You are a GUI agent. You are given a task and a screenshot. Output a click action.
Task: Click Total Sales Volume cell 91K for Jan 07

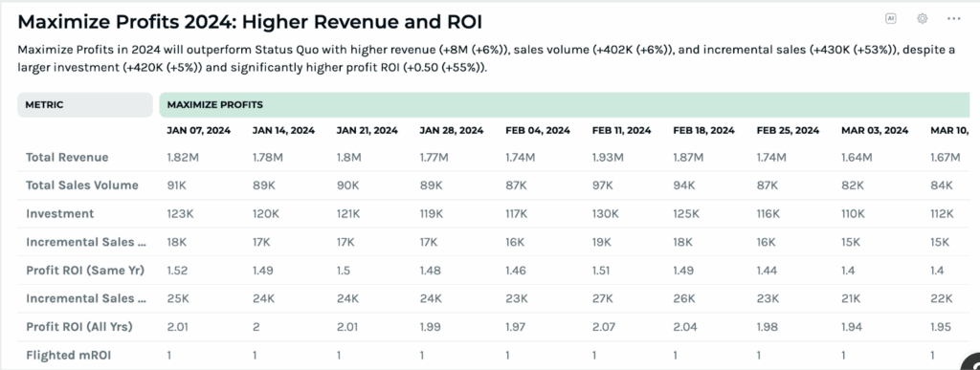click(177, 185)
